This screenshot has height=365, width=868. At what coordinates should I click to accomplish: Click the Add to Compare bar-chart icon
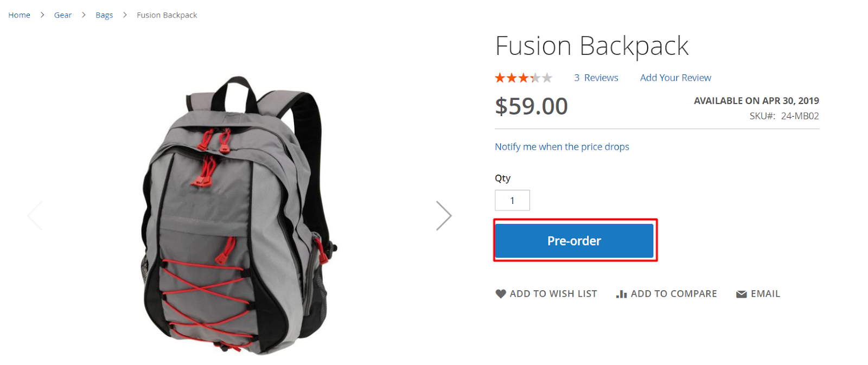coord(621,294)
